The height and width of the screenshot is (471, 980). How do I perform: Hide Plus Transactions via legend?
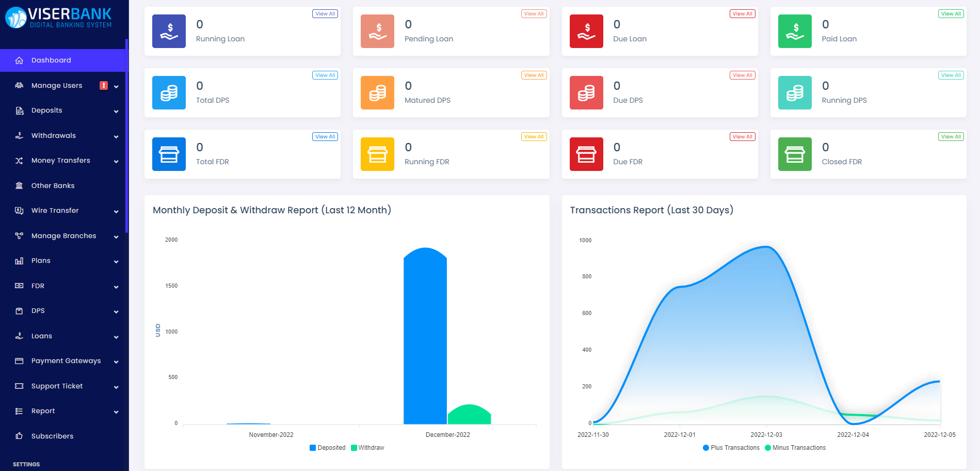click(731, 448)
